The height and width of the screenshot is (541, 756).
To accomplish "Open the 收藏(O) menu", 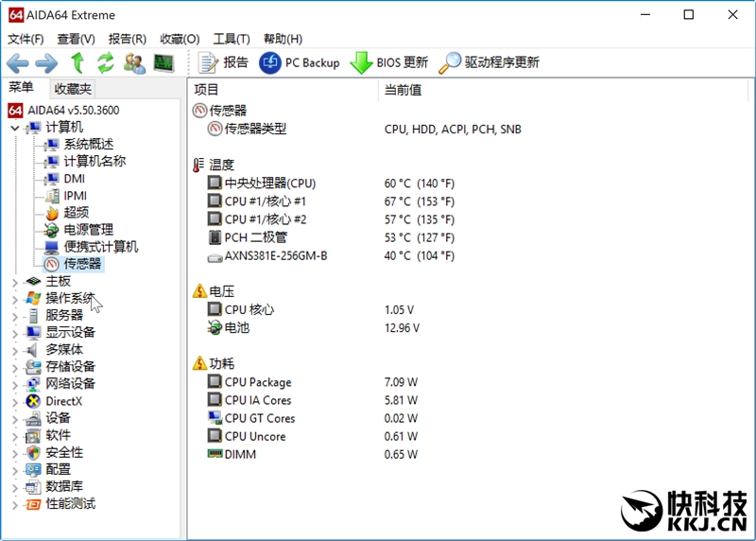I will coord(180,39).
